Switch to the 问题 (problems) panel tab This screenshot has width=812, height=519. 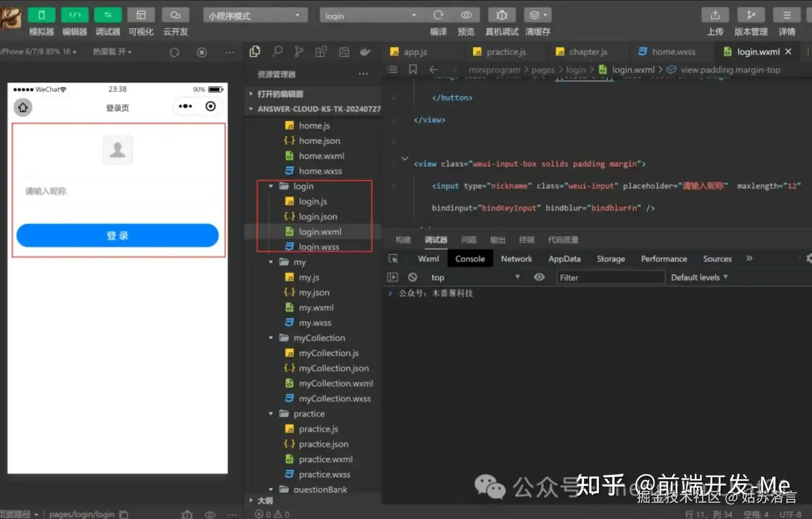pos(469,240)
